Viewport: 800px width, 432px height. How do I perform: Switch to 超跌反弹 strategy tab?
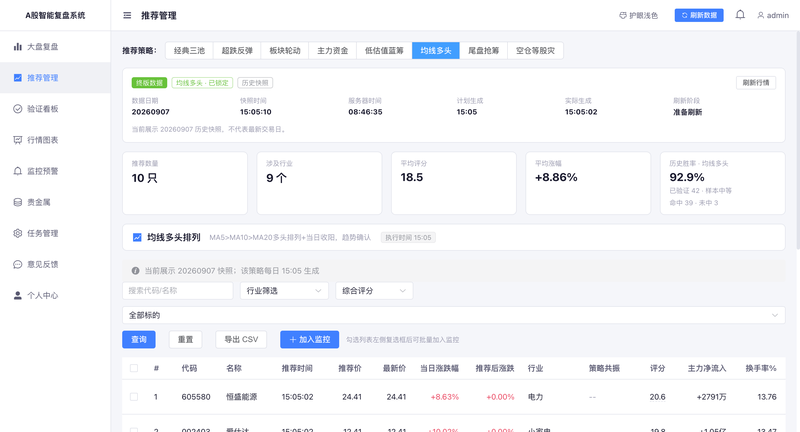coord(237,50)
